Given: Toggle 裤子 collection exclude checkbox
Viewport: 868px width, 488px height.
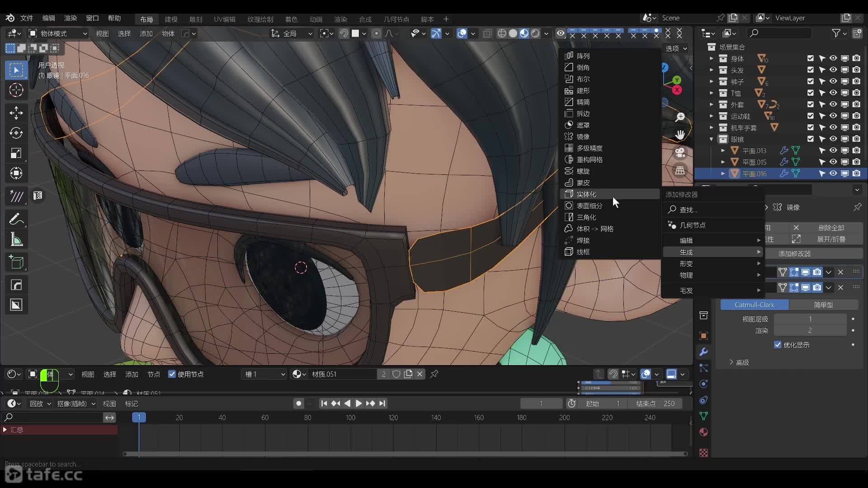Looking at the screenshot, I should point(810,81).
